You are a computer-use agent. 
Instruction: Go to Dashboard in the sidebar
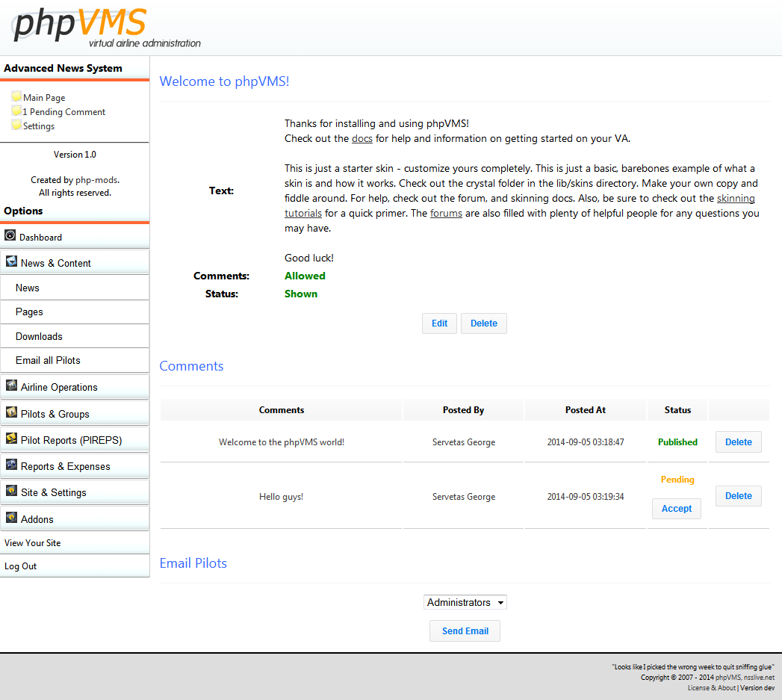75,237
